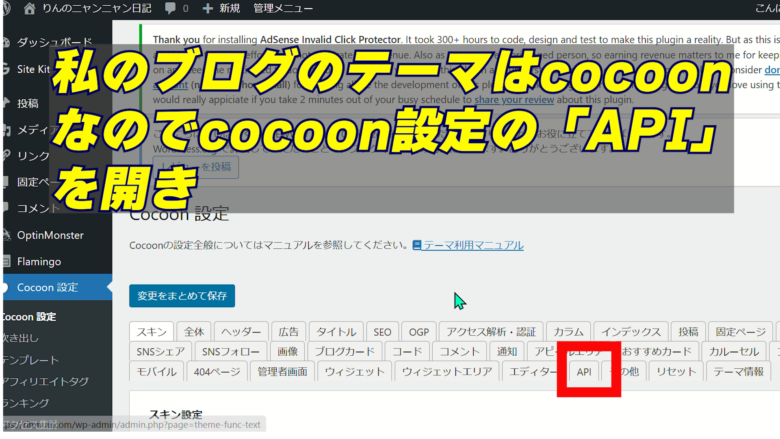
Task: Switch to the ブログカード tab
Action: point(343,352)
